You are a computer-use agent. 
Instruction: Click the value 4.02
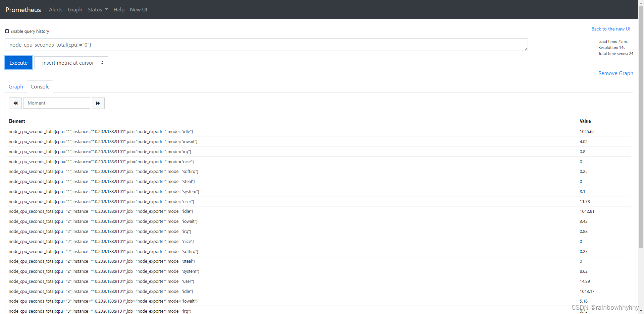584,141
